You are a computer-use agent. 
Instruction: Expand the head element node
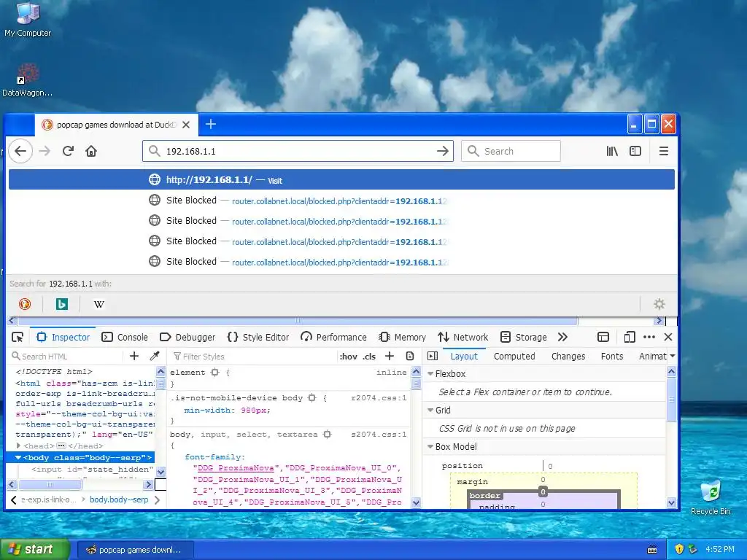(x=18, y=446)
